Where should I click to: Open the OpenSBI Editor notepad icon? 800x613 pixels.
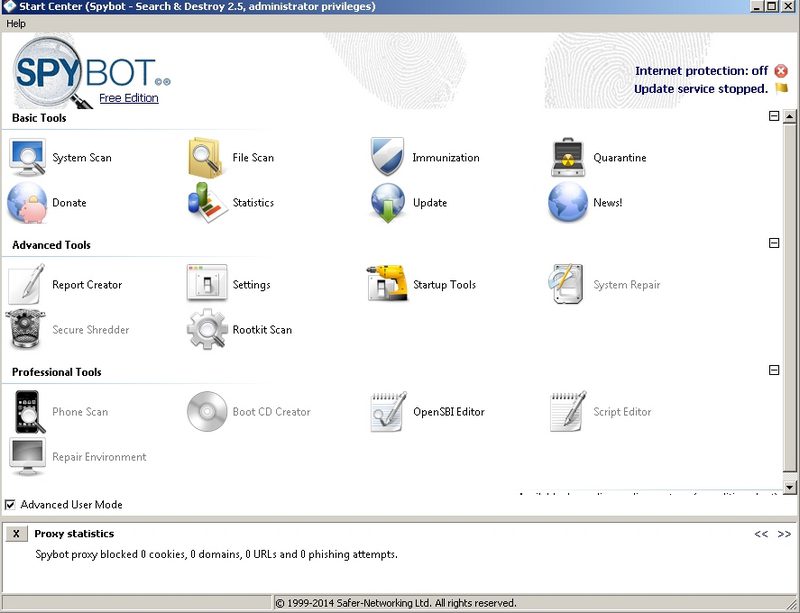coord(389,411)
